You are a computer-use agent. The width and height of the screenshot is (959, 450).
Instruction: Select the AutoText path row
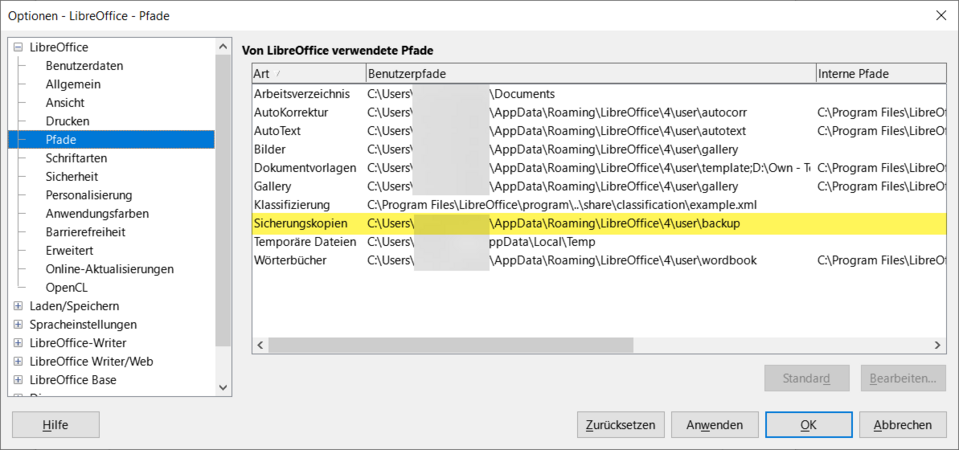click(x=599, y=131)
